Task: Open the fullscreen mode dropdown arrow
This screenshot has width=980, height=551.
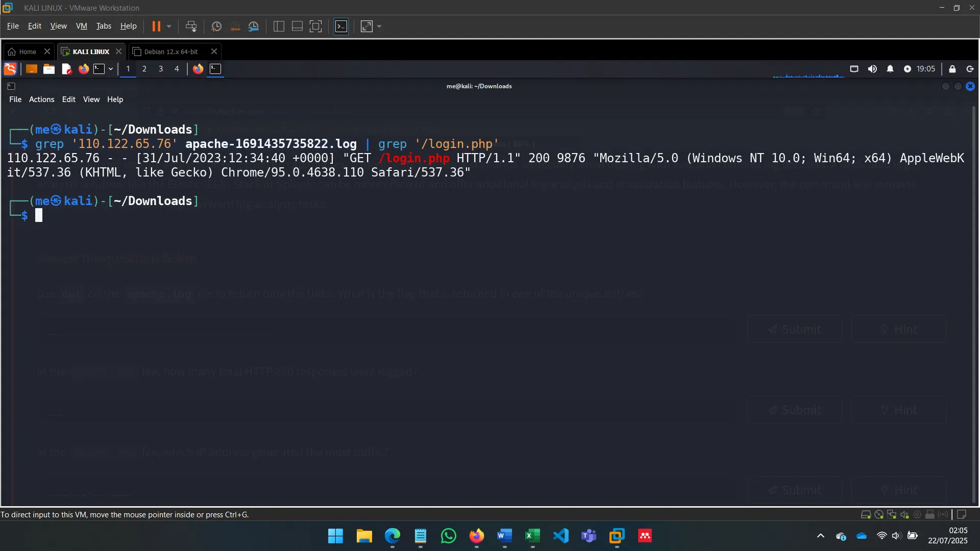Action: click(x=379, y=26)
